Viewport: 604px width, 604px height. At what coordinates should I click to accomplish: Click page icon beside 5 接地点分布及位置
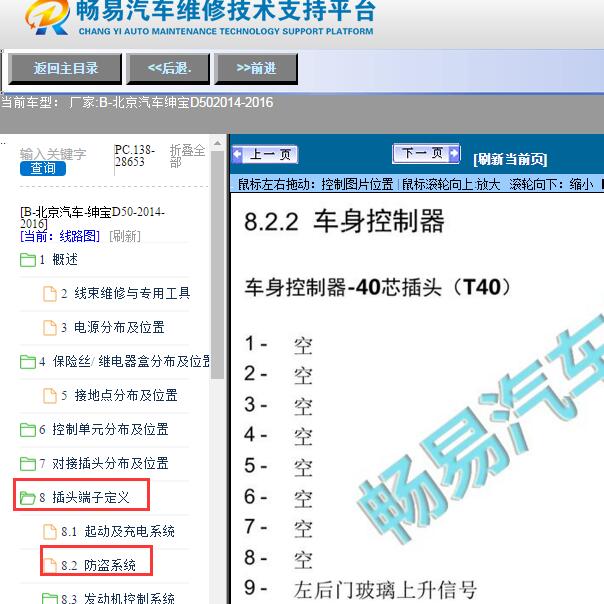point(50,396)
